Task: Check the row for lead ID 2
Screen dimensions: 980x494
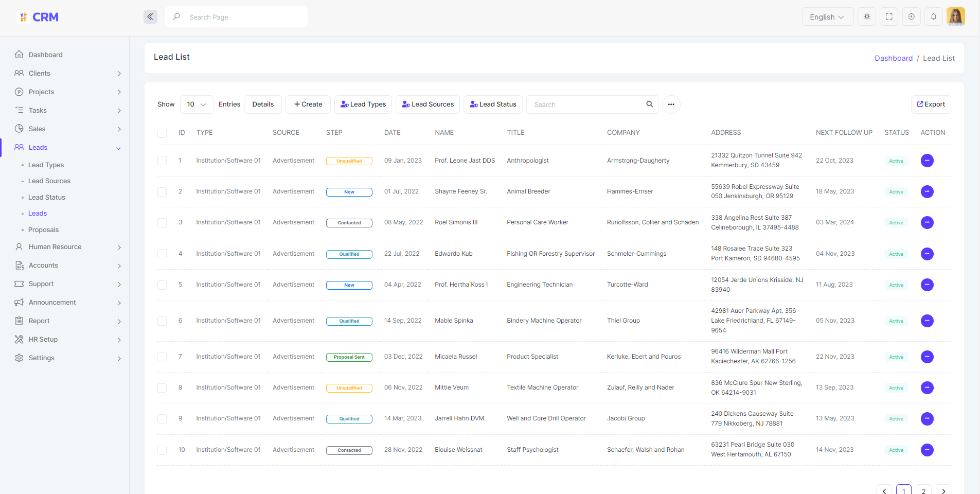Action: coord(162,191)
